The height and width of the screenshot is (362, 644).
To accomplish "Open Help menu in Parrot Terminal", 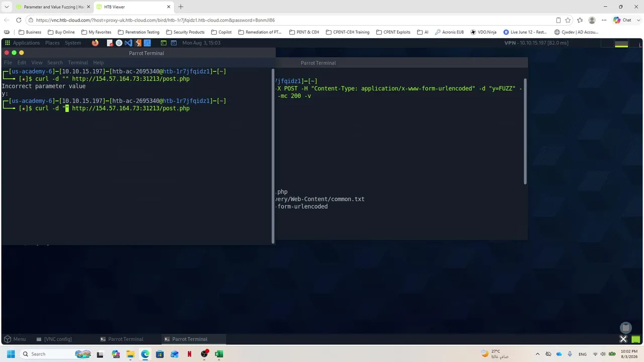I will coord(98,63).
